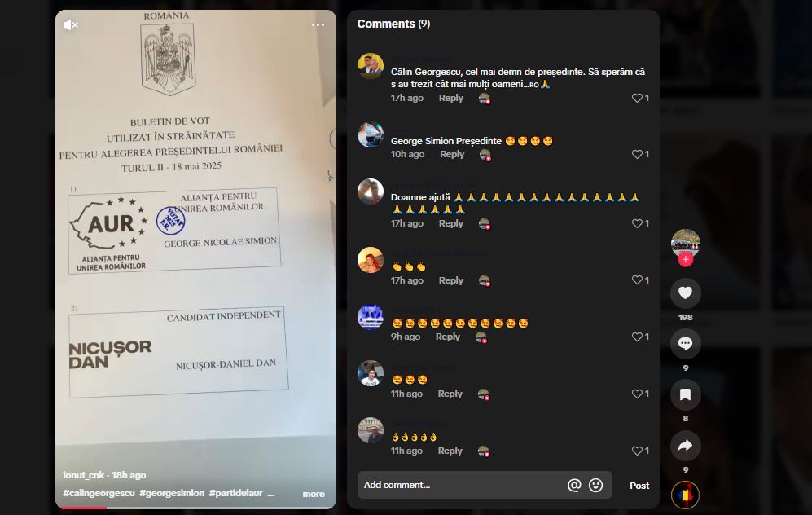Insert a mention with the @ icon
812x515 pixels.
point(574,485)
